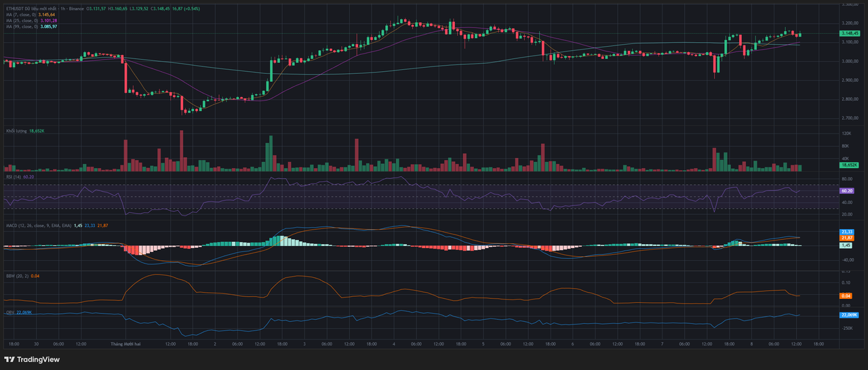This screenshot has height=370, width=868.
Task: Click the date label 4 on time axis
Action: pyautogui.click(x=394, y=344)
